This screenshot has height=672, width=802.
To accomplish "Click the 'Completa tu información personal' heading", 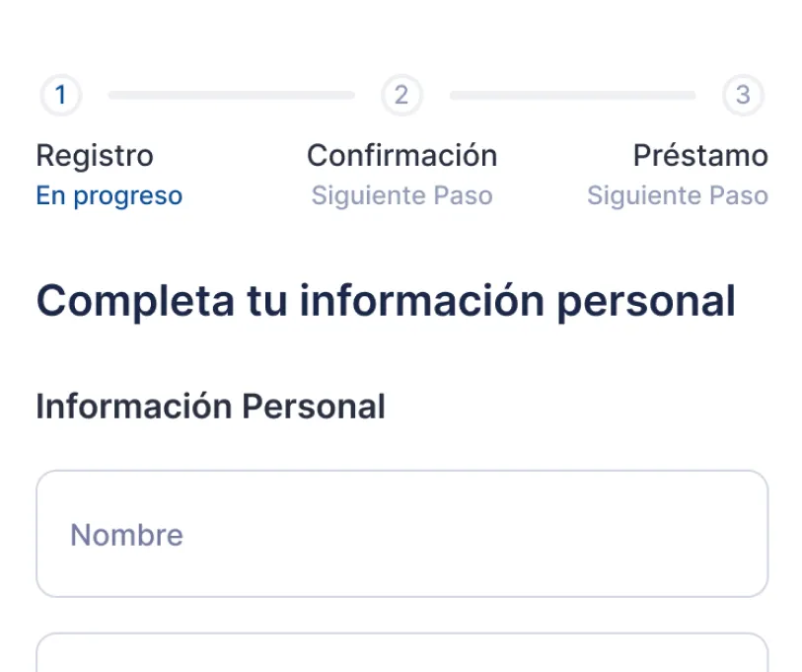I will click(x=386, y=301).
